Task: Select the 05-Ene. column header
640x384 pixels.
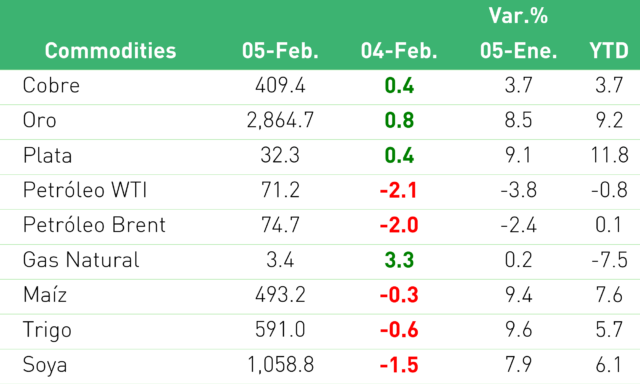Action: 518,51
